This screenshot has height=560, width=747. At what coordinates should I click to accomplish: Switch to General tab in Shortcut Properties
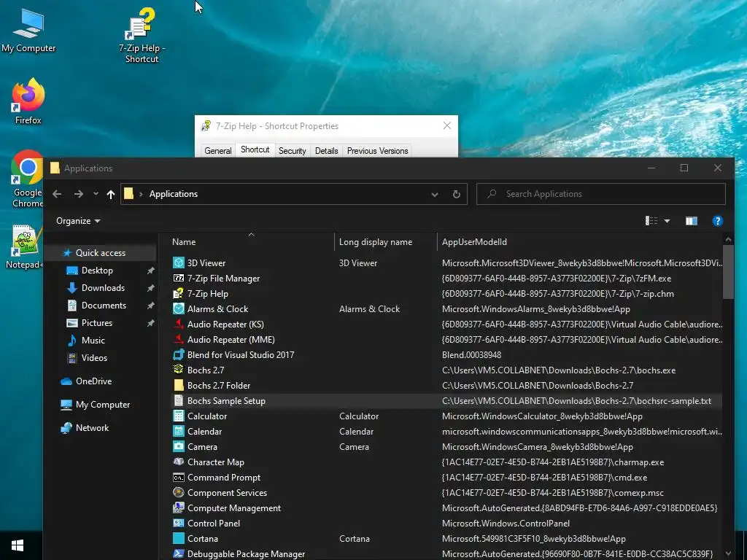[217, 150]
